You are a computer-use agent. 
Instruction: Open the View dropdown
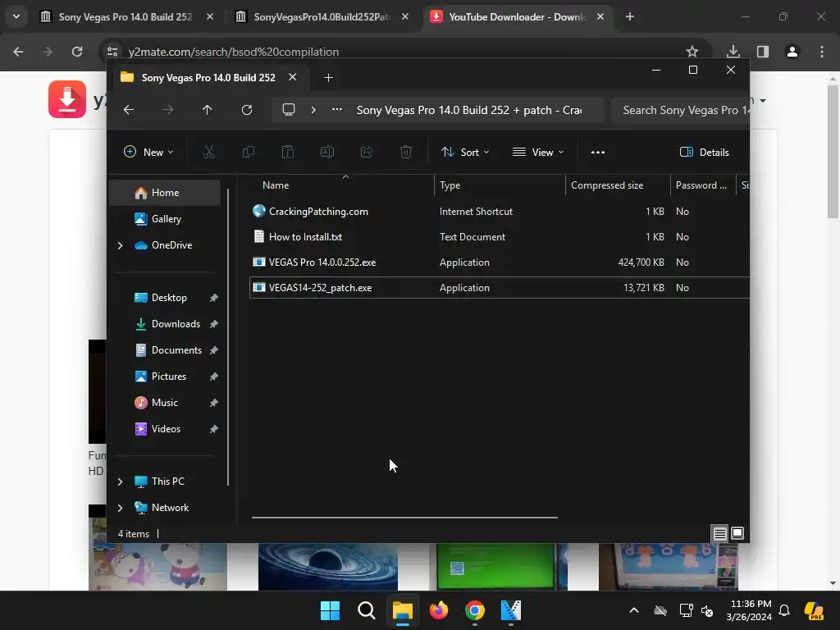[538, 152]
